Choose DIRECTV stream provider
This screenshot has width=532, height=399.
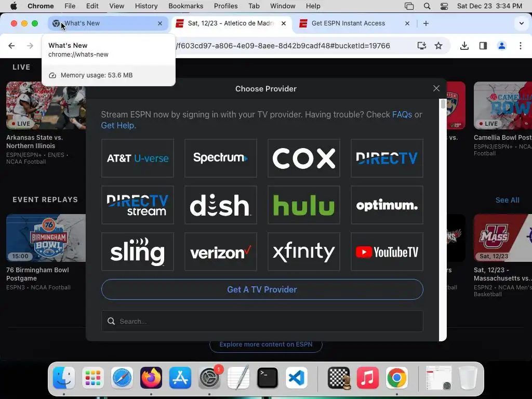(137, 205)
